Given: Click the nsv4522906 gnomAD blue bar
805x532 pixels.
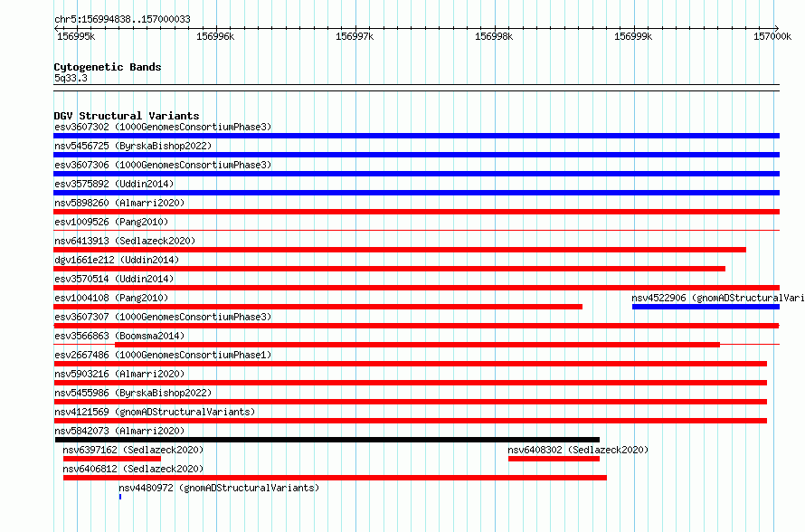Looking at the screenshot, I should [706, 307].
